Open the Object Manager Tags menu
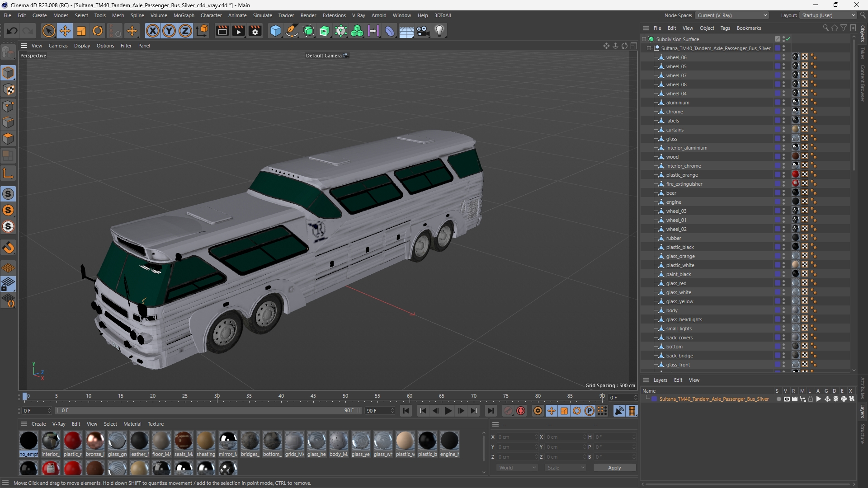The height and width of the screenshot is (488, 868). (725, 28)
